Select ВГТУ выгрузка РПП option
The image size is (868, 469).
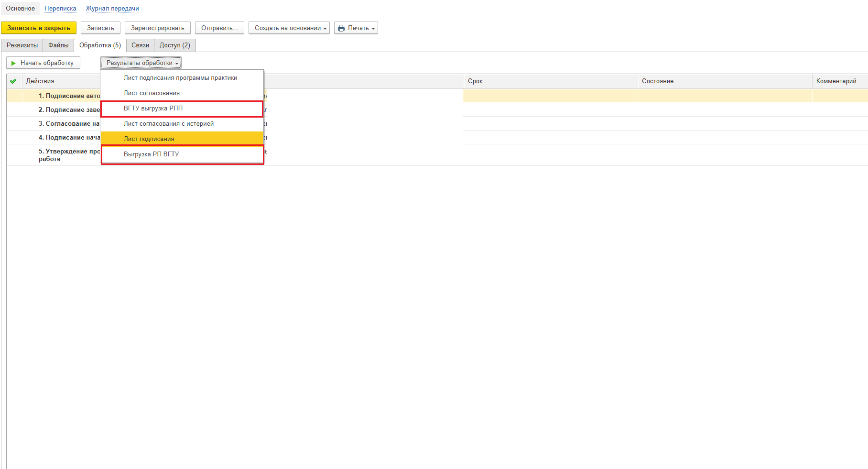153,109
